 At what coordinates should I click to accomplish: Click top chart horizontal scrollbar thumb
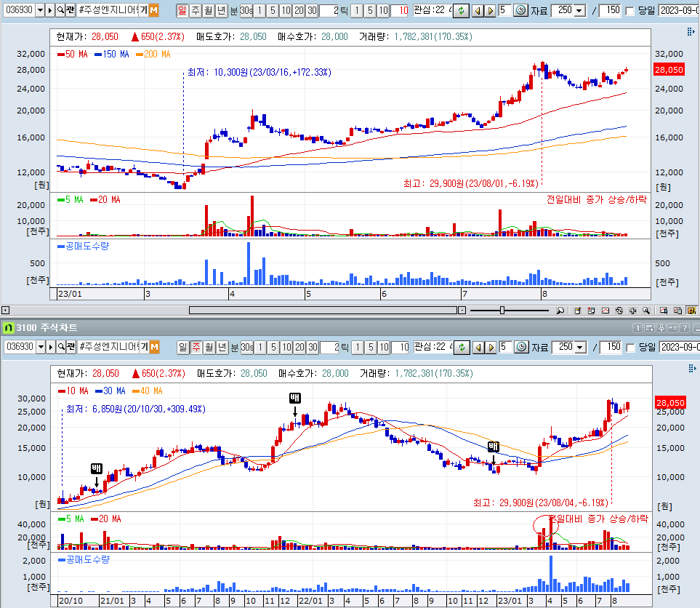(323, 310)
